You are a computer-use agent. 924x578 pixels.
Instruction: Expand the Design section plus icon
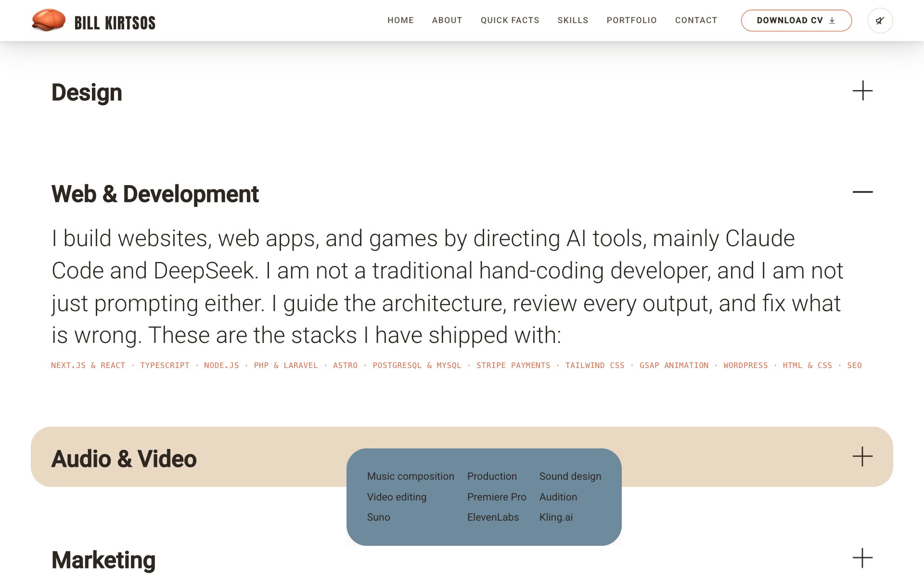click(862, 91)
